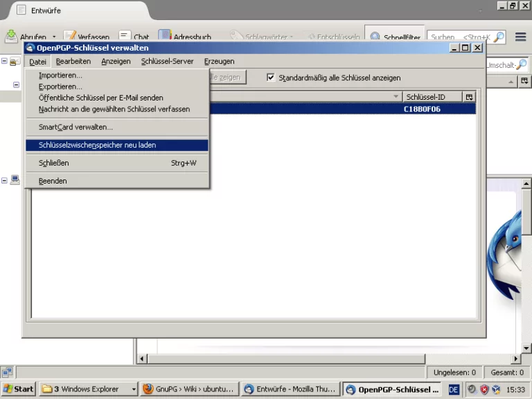The width and height of the screenshot is (532, 399).
Task: Click the magnifier icon in the search field
Action: coord(499,37)
